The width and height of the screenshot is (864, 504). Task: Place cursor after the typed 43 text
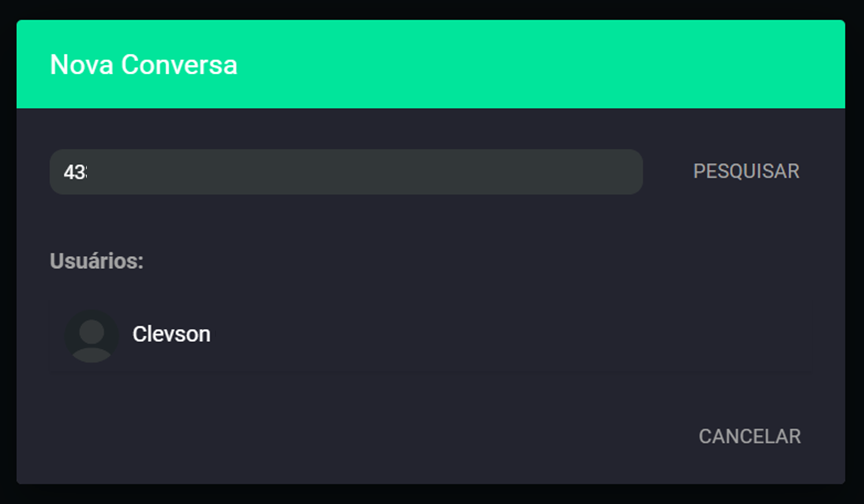pos(88,172)
